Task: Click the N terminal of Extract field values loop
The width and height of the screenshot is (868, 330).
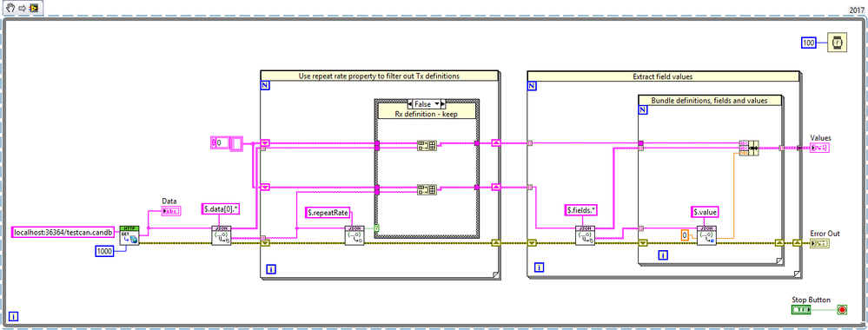Action: tap(532, 86)
